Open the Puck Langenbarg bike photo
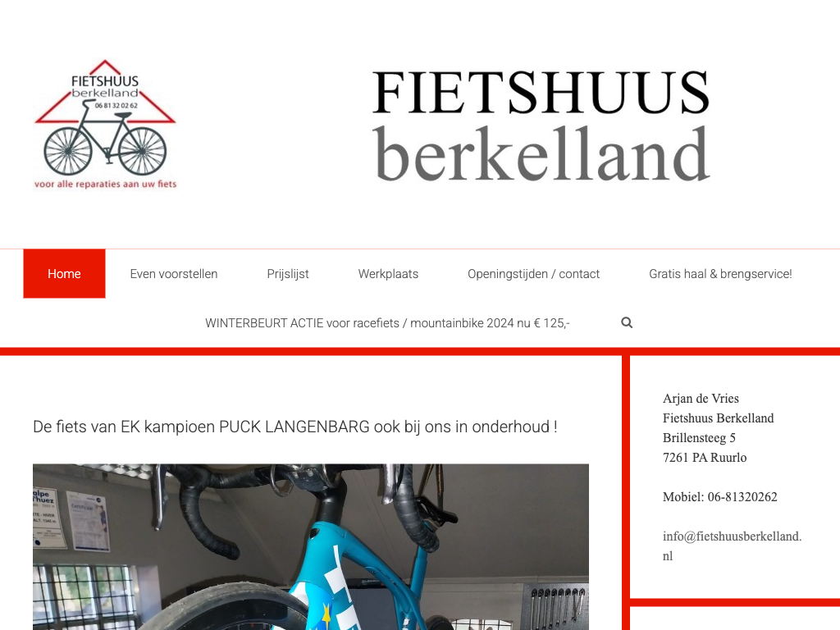The width and height of the screenshot is (840, 630). pyautogui.click(x=311, y=547)
